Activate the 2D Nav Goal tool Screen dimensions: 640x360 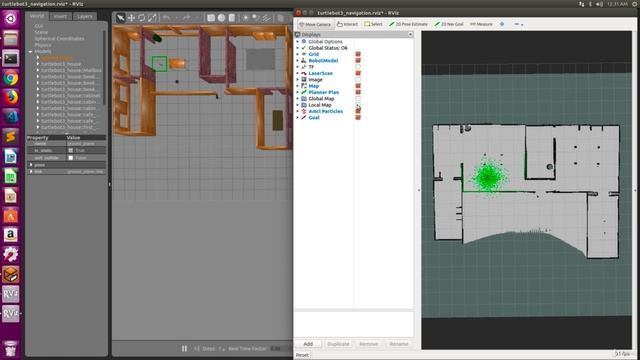click(449, 24)
